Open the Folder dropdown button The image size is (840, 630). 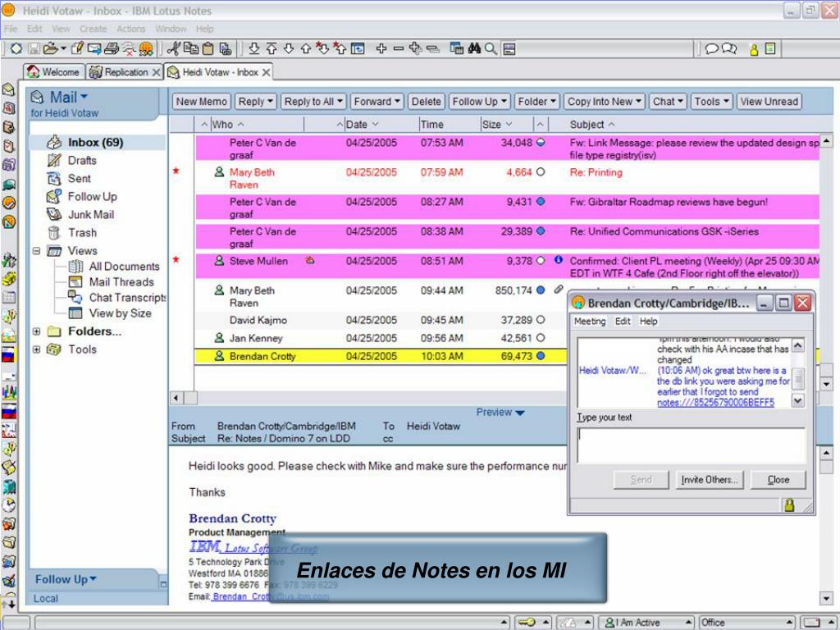click(536, 101)
